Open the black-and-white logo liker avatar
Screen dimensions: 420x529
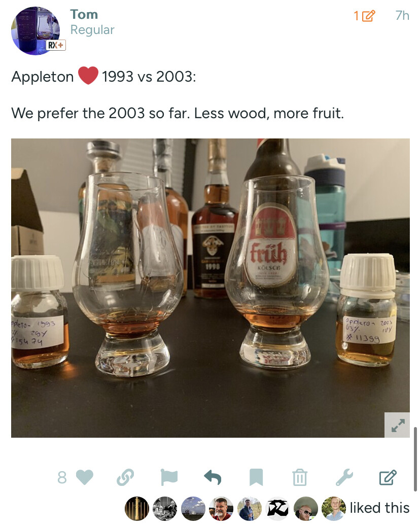coord(277,508)
